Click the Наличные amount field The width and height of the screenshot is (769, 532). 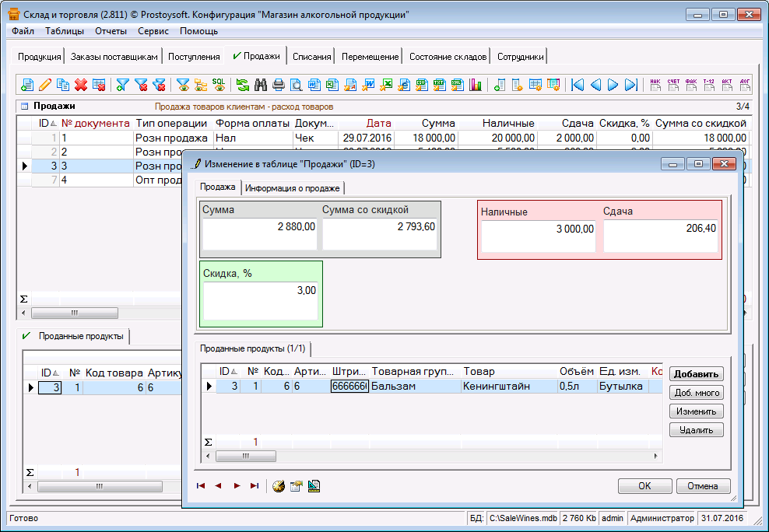pyautogui.click(x=539, y=235)
